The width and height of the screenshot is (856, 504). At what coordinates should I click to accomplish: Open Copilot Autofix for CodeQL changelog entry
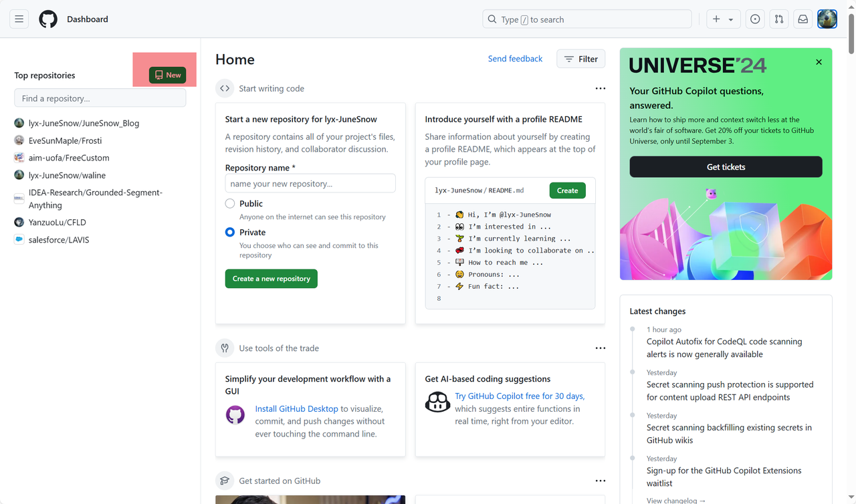tap(724, 348)
